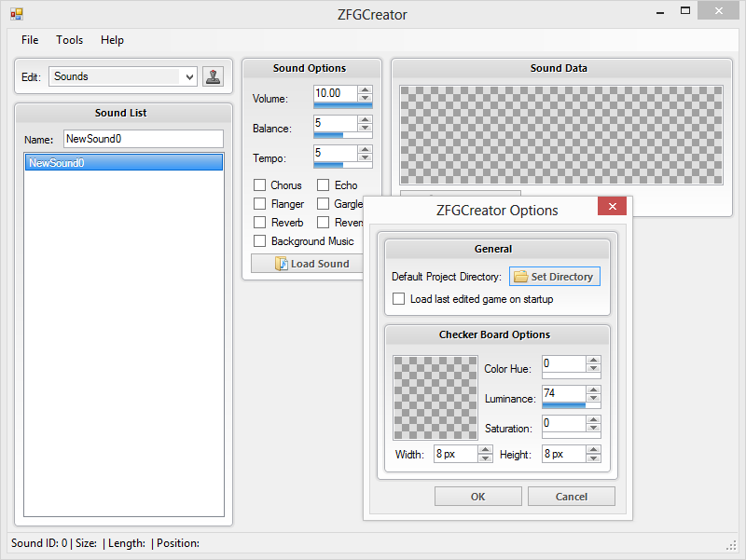Click the ZFGCreator app icon in title bar

click(17, 14)
